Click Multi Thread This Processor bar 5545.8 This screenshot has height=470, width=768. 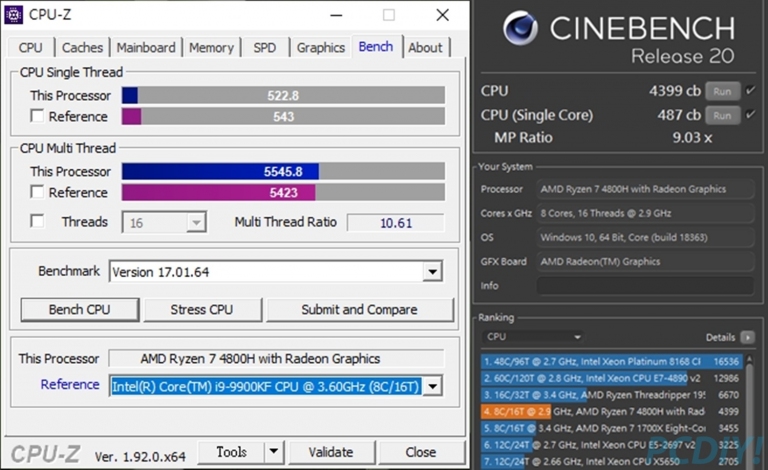pyautogui.click(x=283, y=171)
